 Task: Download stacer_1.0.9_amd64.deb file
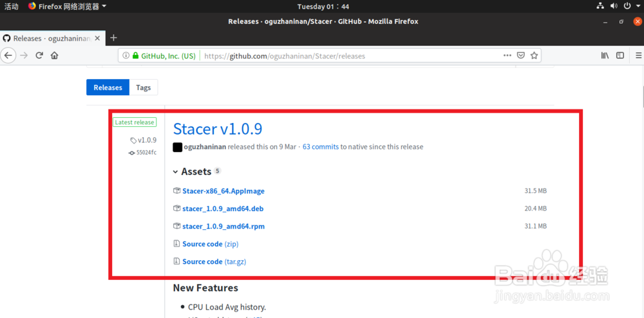click(223, 209)
